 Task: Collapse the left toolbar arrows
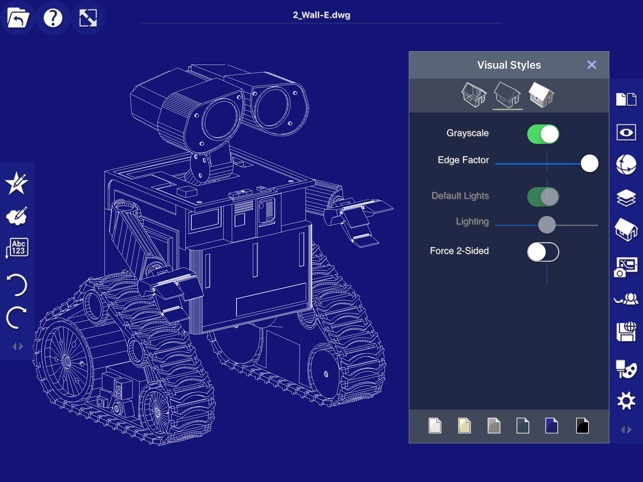[17, 346]
